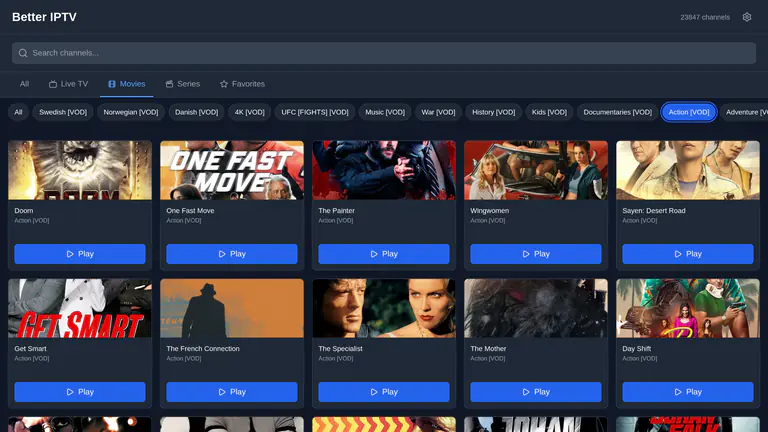The height and width of the screenshot is (432, 768).
Task: Open the Doom poster thumbnail
Action: tap(80, 170)
